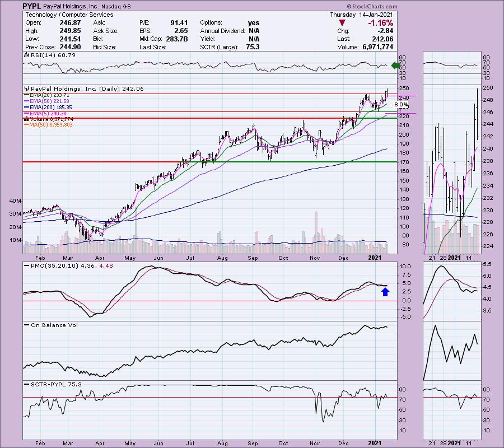Select the Mkt Cap value 283.7B
Screen dimensions: 504x448
[177, 39]
